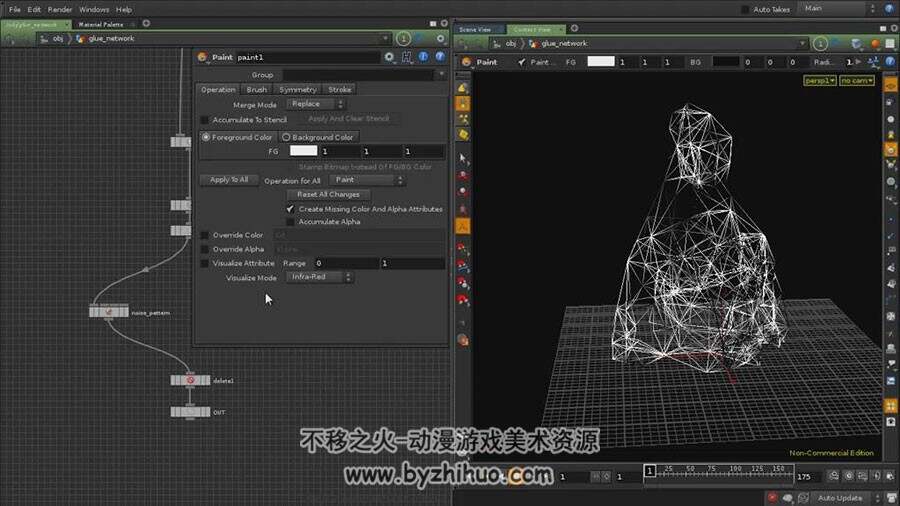The image size is (900, 506).
Task: Switch to the Scene View tab
Action: coord(475,29)
